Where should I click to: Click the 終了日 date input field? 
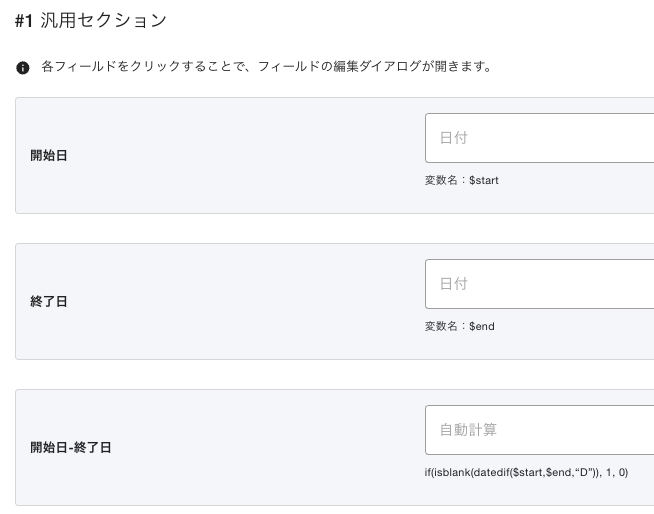tap(539, 284)
